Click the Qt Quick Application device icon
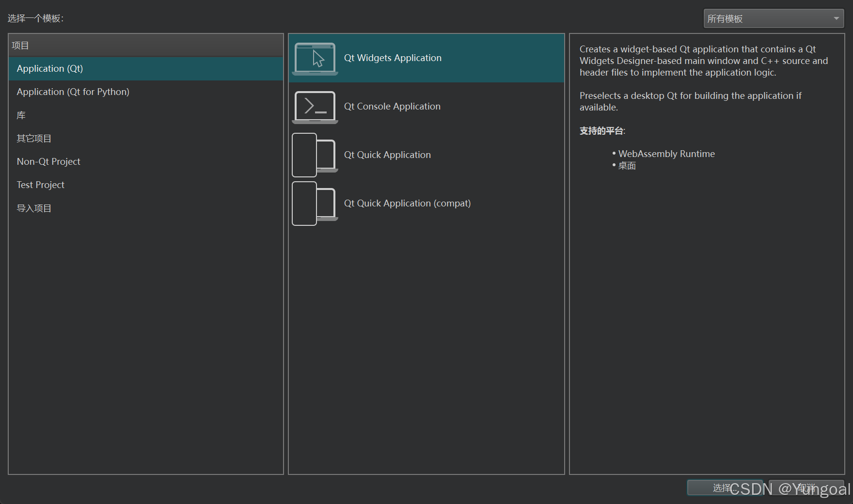Image resolution: width=853 pixels, height=504 pixels. (315, 155)
